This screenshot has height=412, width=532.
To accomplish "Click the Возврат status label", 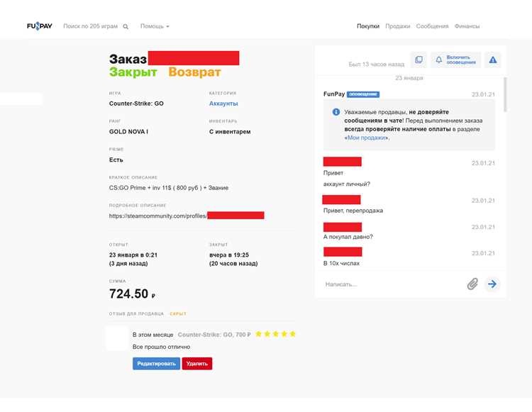I will pos(195,72).
